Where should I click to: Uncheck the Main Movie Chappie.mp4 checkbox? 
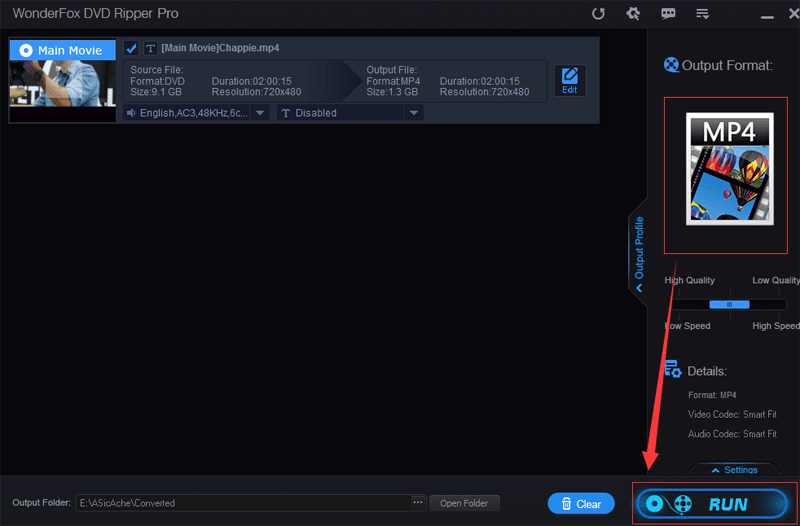[x=131, y=48]
